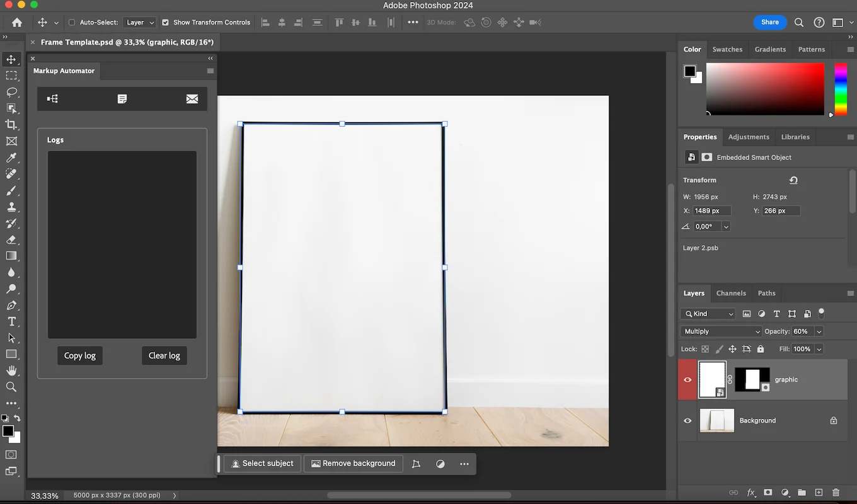Click the Clear log button

(x=164, y=355)
